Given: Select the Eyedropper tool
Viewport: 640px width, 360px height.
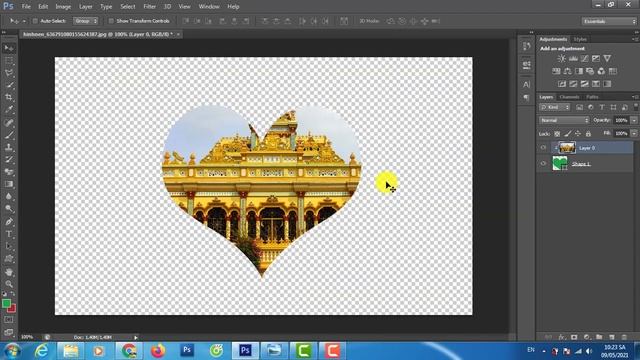Looking at the screenshot, I should pos(9,110).
